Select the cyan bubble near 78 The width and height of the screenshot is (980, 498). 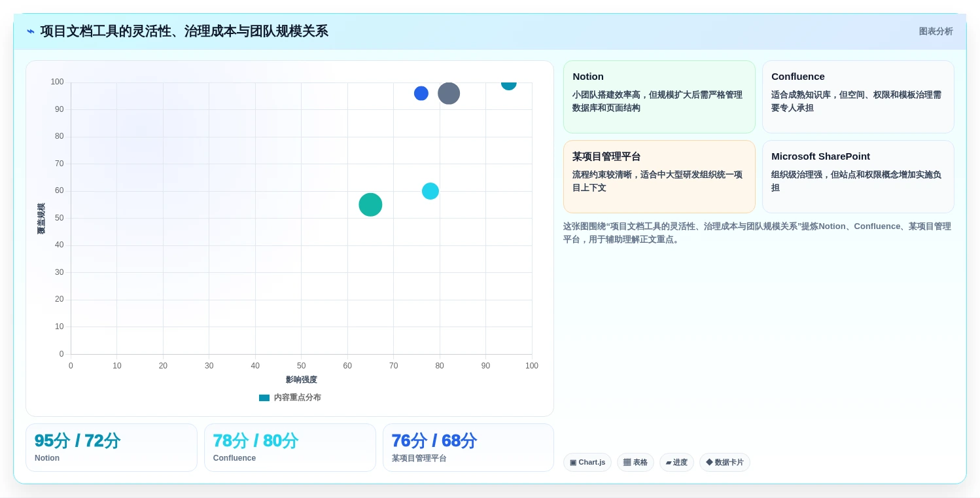430,191
